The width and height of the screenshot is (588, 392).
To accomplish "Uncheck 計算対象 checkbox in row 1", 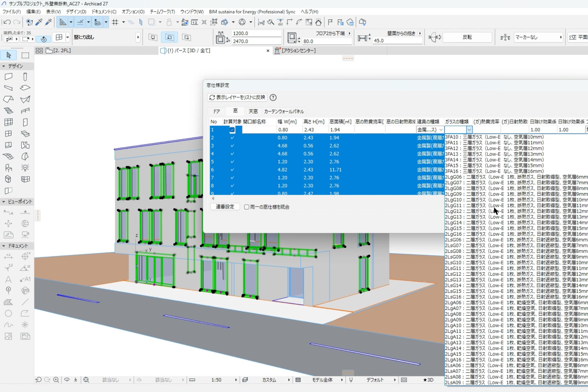I will (x=232, y=130).
